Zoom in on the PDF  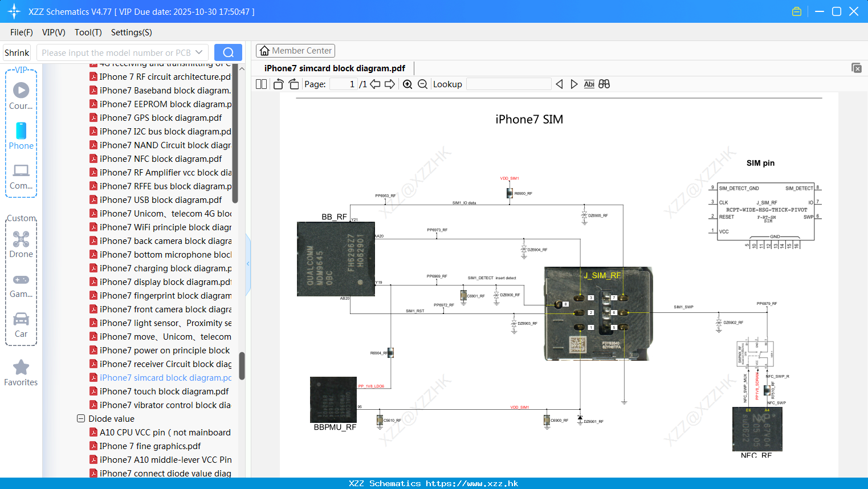(x=407, y=84)
